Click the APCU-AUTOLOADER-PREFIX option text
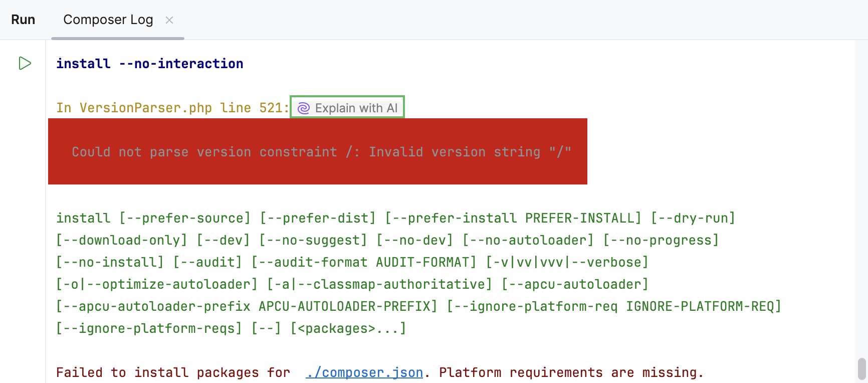The image size is (868, 383). (x=348, y=306)
